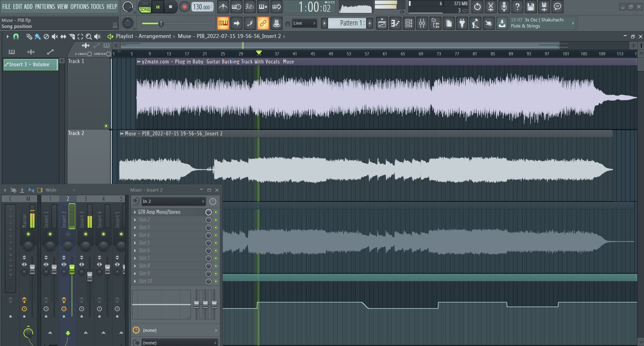Open the Line snap dropdown
644x346 pixels.
(x=304, y=23)
